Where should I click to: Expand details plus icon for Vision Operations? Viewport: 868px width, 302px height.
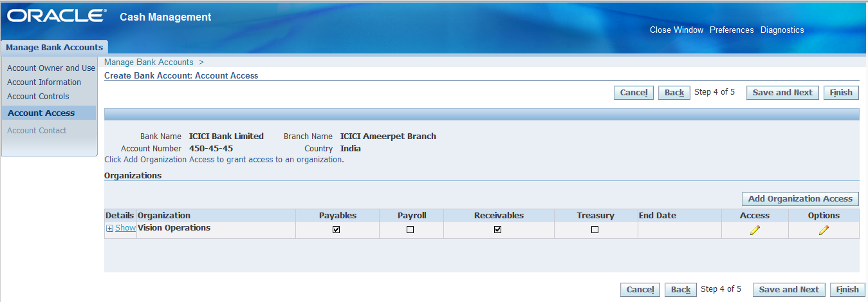(x=110, y=228)
